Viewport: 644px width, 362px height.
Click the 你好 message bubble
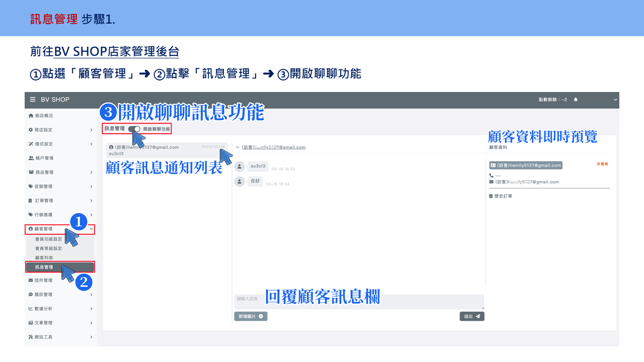(255, 181)
